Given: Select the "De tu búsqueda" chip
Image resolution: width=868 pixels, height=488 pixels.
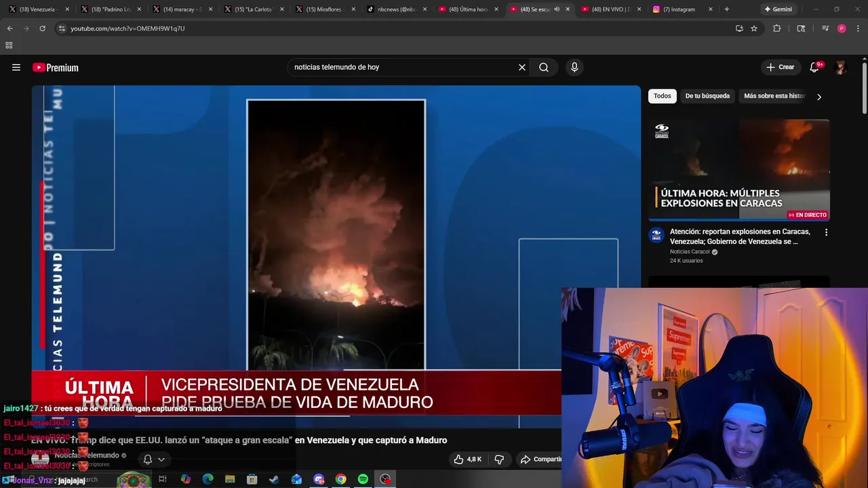Looking at the screenshot, I should (707, 96).
